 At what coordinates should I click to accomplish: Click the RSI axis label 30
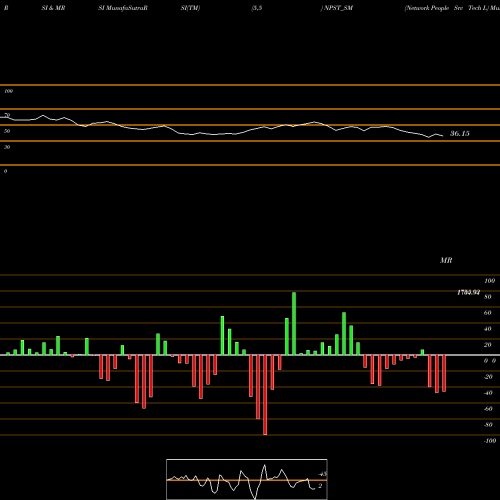(x=7, y=147)
